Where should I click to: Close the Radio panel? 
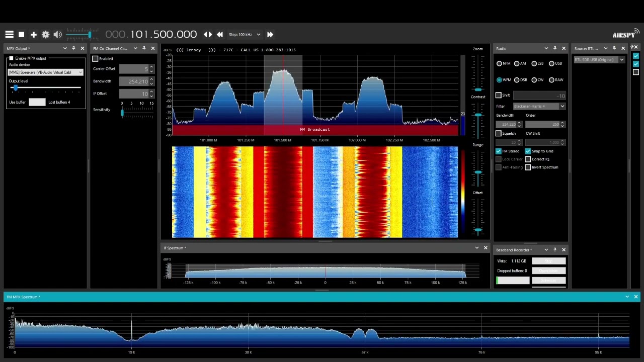(x=563, y=48)
